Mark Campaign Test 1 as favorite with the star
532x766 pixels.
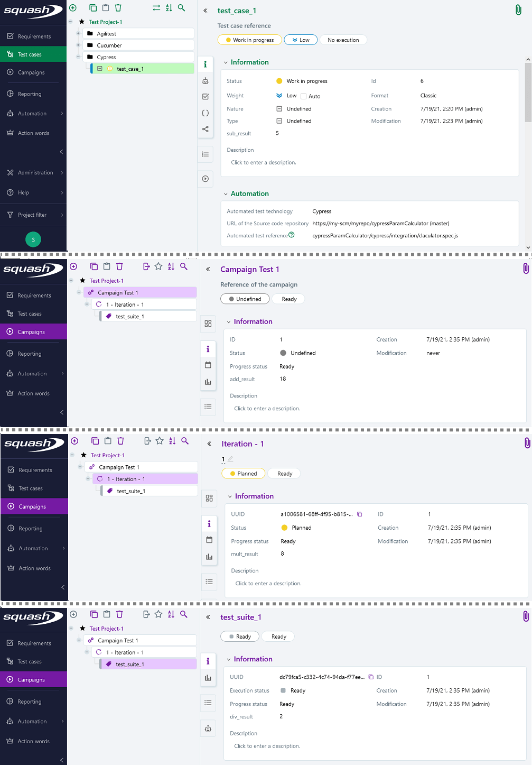(158, 266)
